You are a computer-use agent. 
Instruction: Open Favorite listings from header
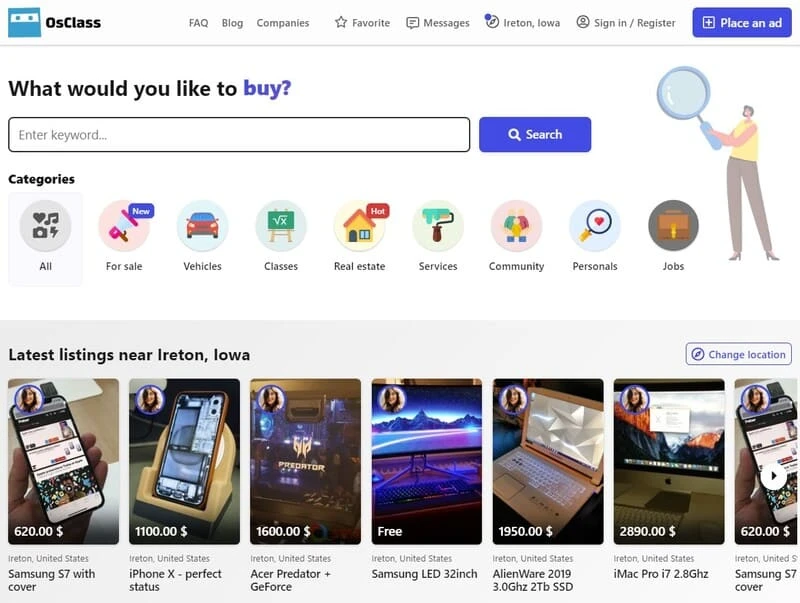[362, 22]
